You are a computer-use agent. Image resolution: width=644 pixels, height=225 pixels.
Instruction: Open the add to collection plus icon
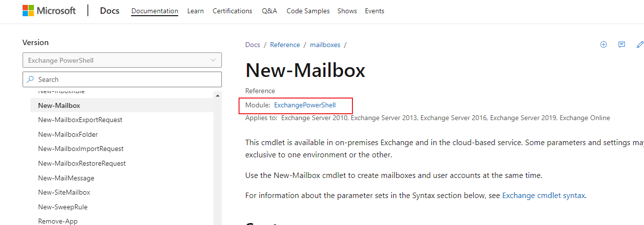(x=604, y=45)
